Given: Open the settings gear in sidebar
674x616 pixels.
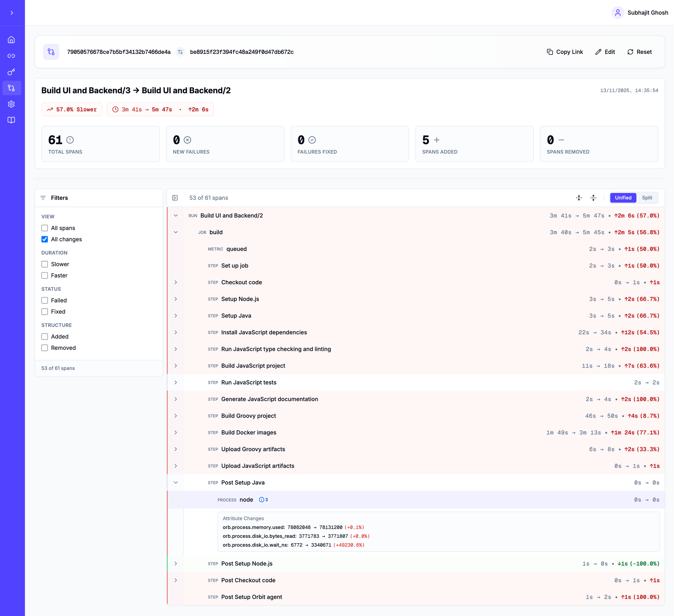Looking at the screenshot, I should coord(11,104).
